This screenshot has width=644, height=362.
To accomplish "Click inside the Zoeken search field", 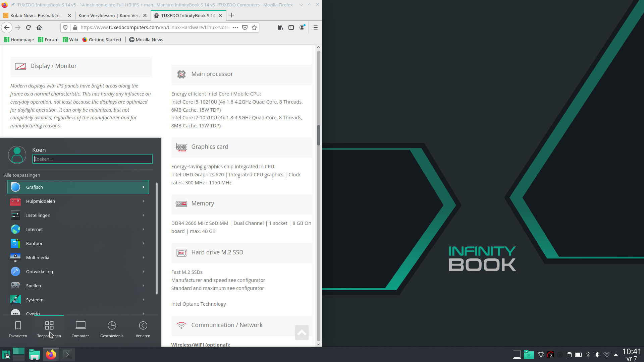I will 92,159.
